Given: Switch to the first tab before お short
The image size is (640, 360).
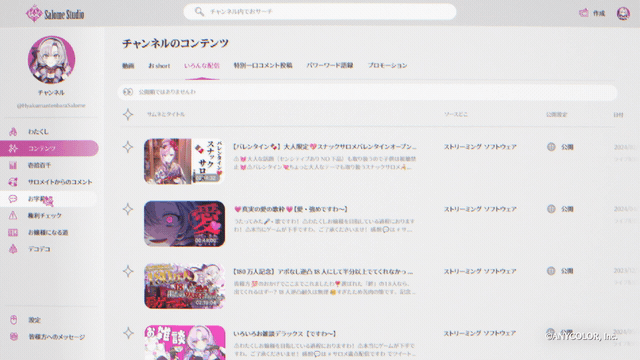Looking at the screenshot, I should pyautogui.click(x=128, y=66).
